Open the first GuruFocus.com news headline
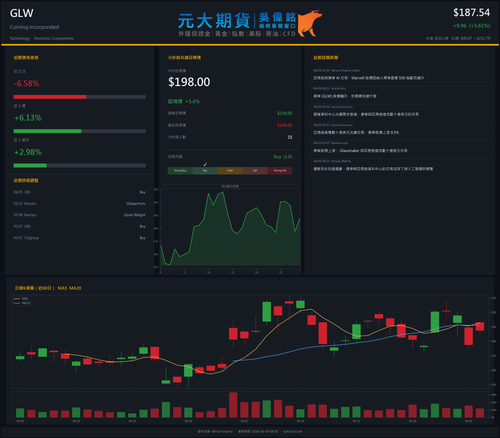This screenshot has width=500, height=438. click(x=366, y=114)
